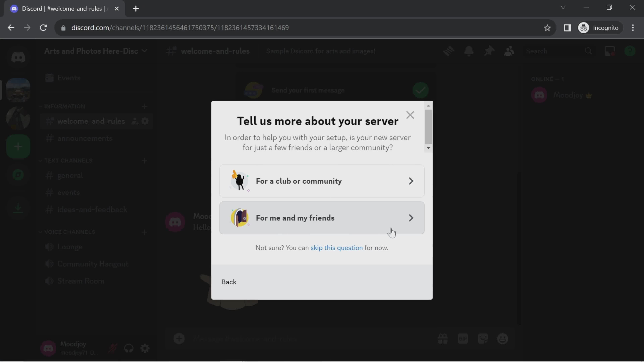Open the browser side panel icon
This screenshot has height=362, width=644.
[x=567, y=28]
